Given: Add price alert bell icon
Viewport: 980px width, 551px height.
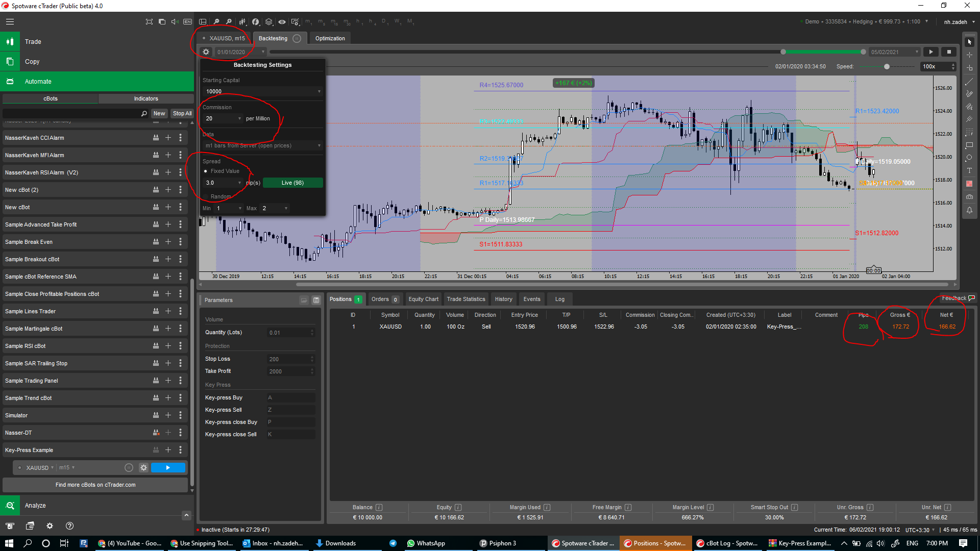Looking at the screenshot, I should pyautogui.click(x=969, y=210).
